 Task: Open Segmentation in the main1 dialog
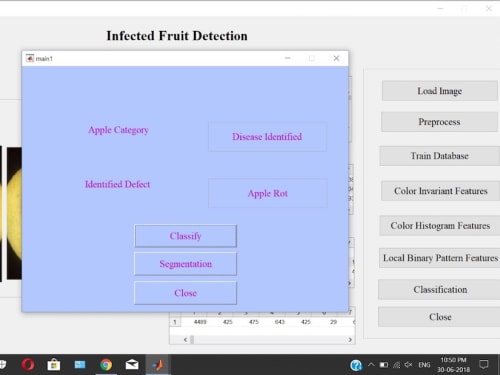pos(185,264)
